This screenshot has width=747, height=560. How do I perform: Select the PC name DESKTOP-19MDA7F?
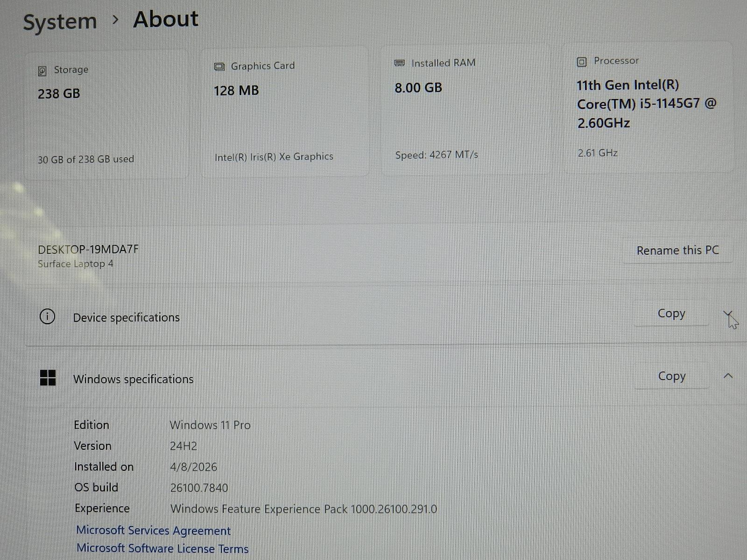point(88,249)
